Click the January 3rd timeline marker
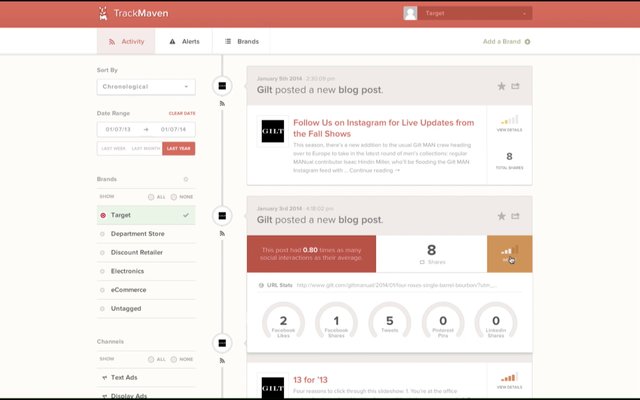Viewport: 640px width, 400px height. (222, 216)
